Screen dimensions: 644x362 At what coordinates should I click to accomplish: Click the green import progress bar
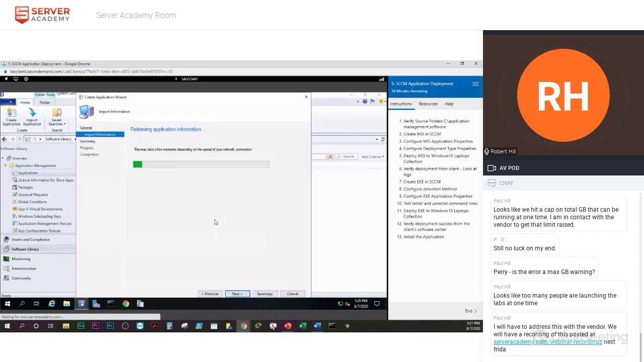[x=138, y=164]
